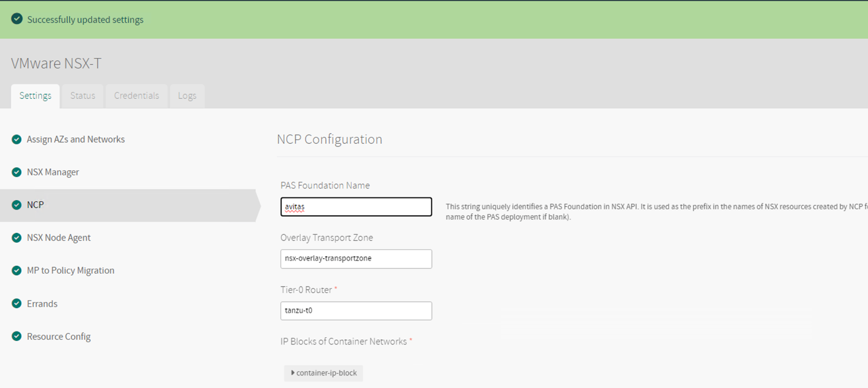This screenshot has width=868, height=388.
Task: Open the Status tab
Action: click(x=82, y=96)
